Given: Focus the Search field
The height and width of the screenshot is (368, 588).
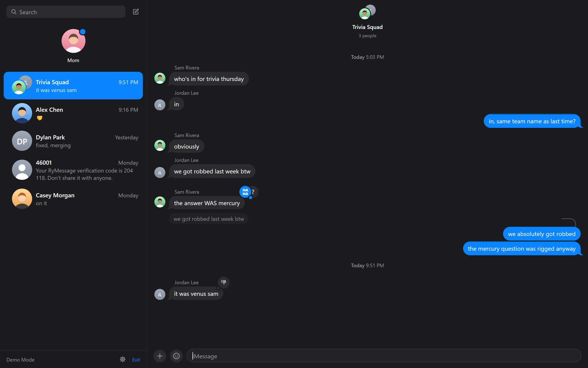Looking at the screenshot, I should coord(66,12).
